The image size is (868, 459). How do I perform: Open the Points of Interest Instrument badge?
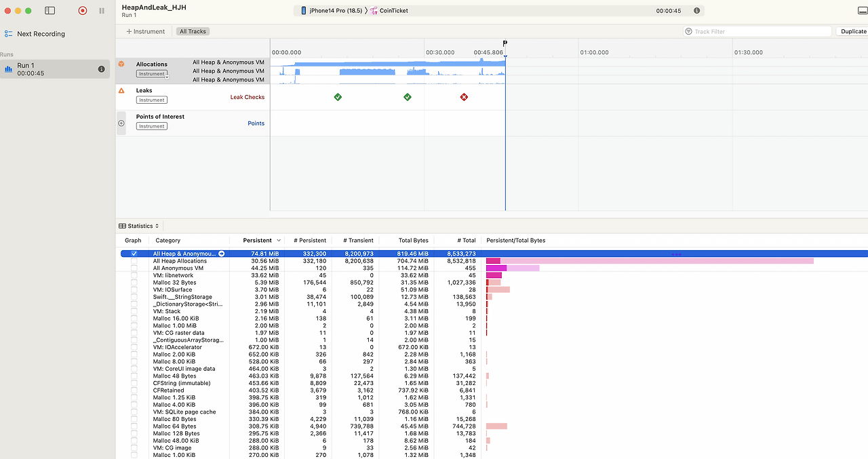point(151,126)
